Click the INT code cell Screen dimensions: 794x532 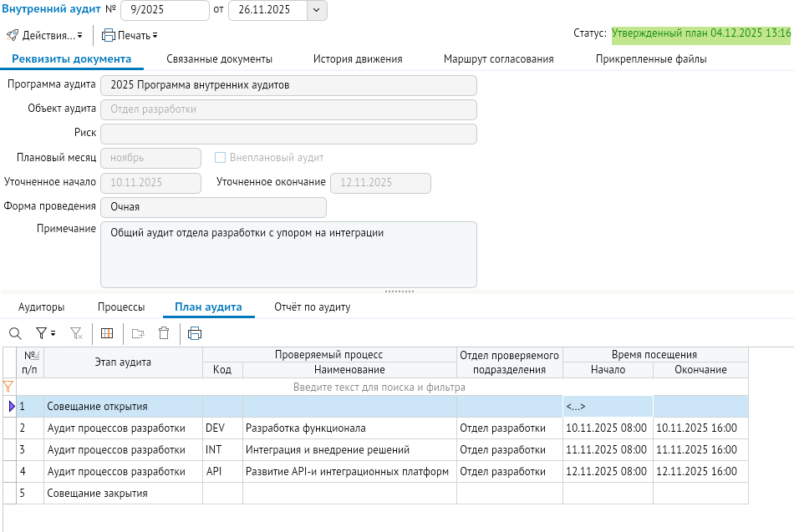[223, 450]
